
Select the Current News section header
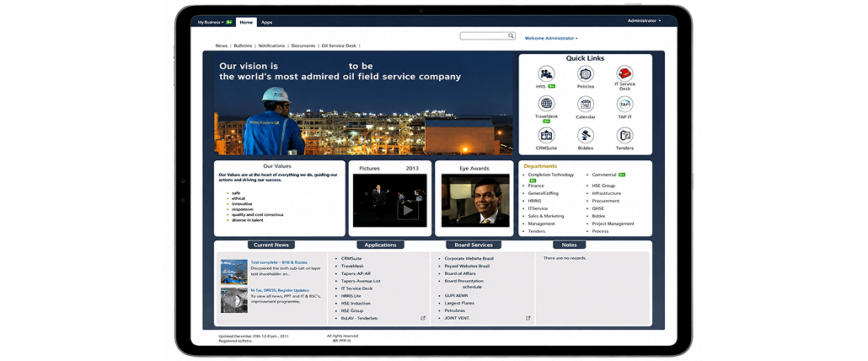[271, 245]
